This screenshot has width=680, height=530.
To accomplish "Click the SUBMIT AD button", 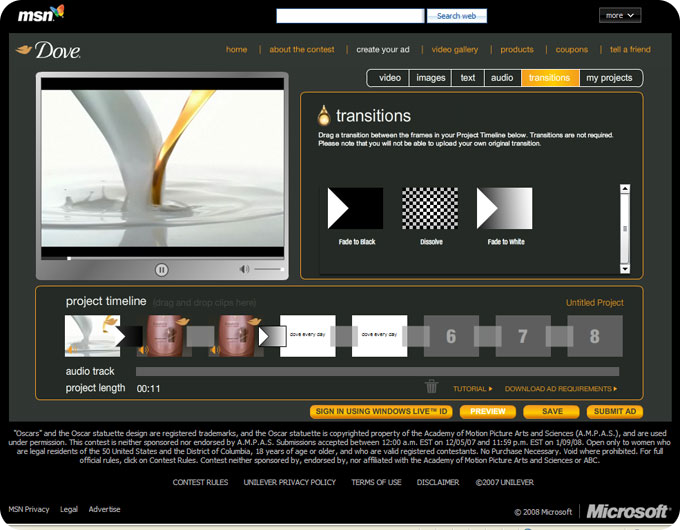I will 615,411.
